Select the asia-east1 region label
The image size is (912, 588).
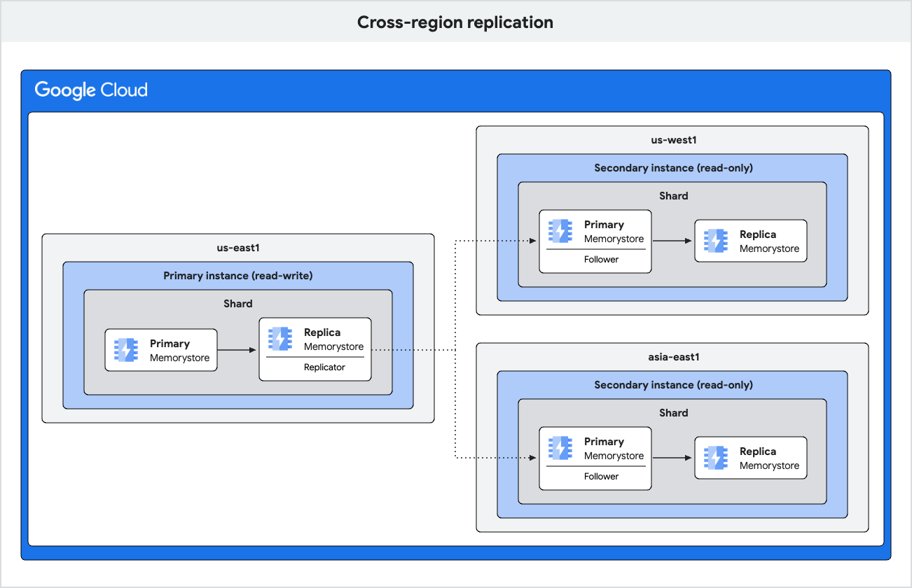point(673,357)
